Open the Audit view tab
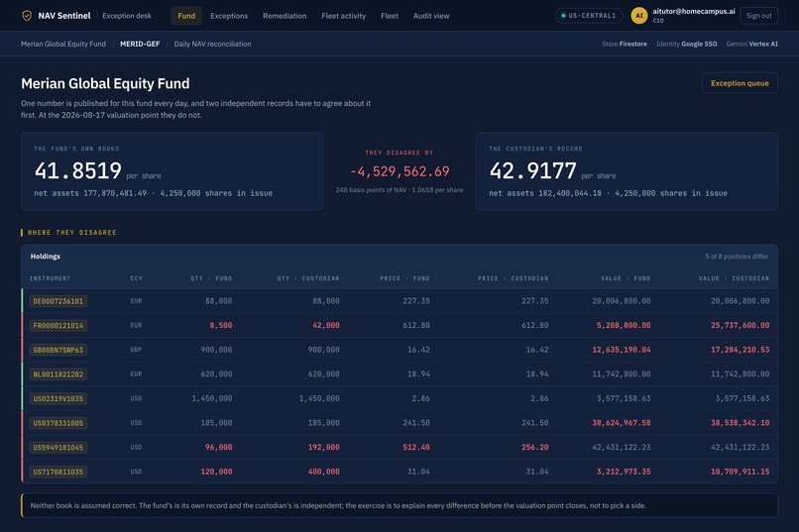The width and height of the screenshot is (799, 532). [431, 16]
